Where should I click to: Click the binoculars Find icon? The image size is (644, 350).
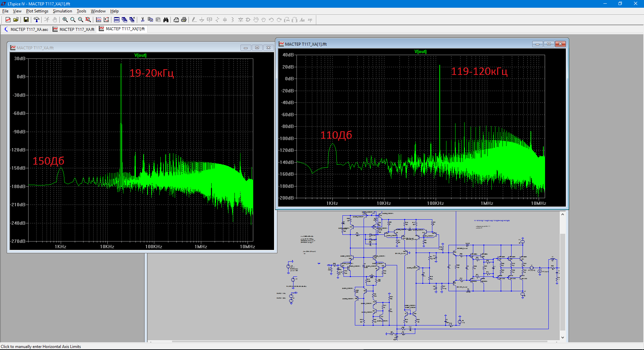[x=166, y=20]
